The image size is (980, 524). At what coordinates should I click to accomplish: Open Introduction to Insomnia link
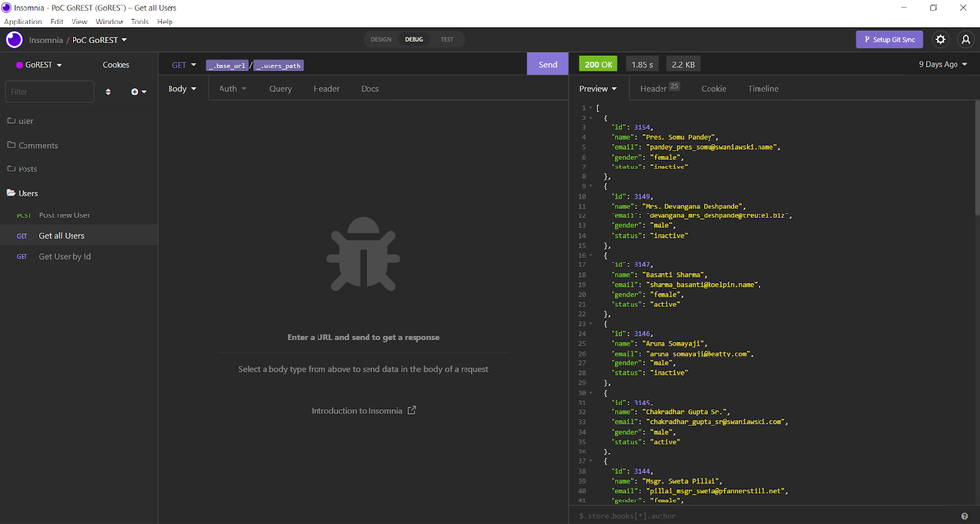(364, 411)
